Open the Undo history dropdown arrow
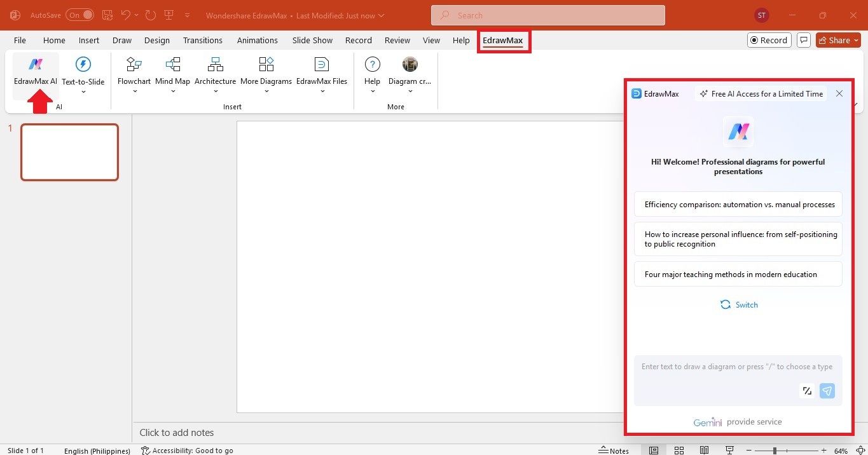This screenshot has height=455, width=868. point(136,15)
